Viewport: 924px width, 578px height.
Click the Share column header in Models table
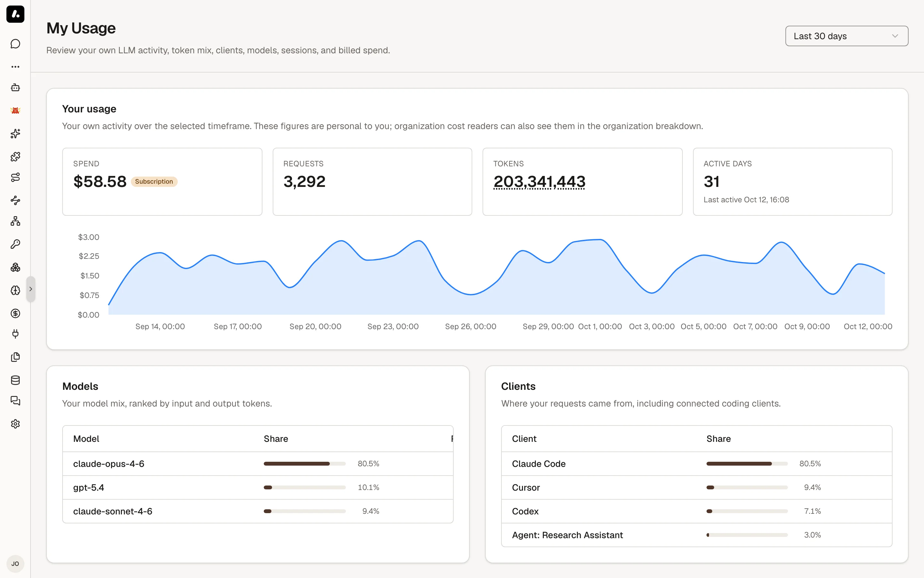coord(276,439)
